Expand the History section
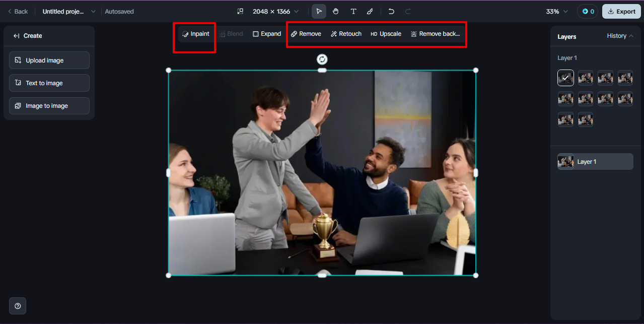Screen dimensions: 644x324 click(620, 36)
